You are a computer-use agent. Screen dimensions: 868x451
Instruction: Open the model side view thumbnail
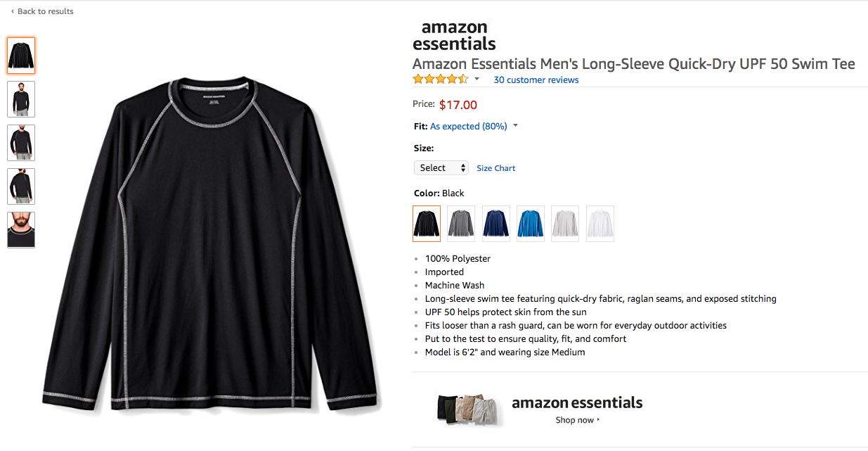pyautogui.click(x=21, y=186)
